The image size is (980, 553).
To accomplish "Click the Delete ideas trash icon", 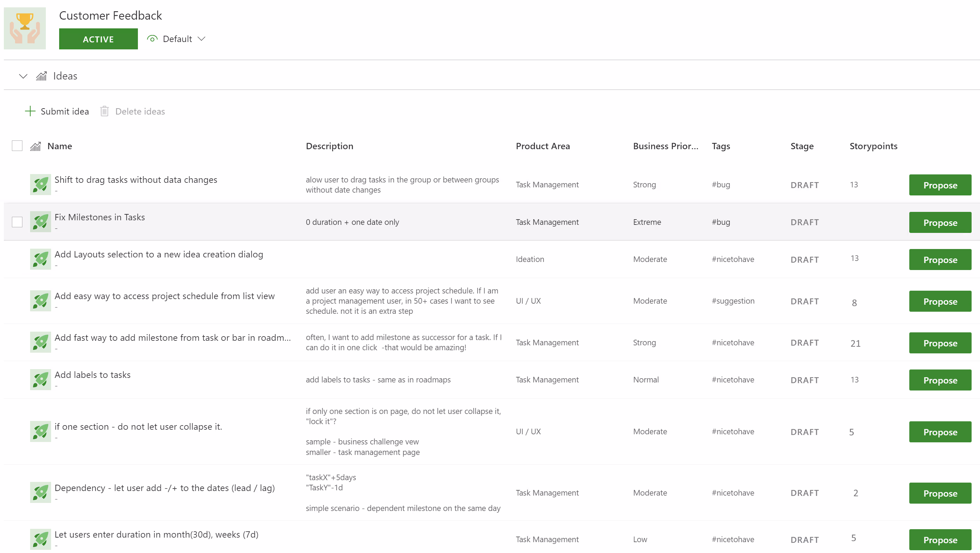I will (x=104, y=111).
